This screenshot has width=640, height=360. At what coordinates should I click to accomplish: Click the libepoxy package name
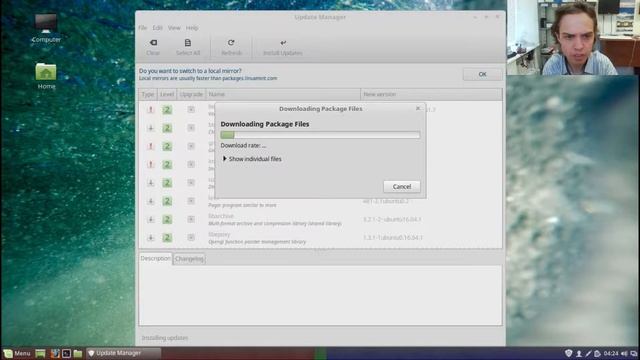pos(219,234)
